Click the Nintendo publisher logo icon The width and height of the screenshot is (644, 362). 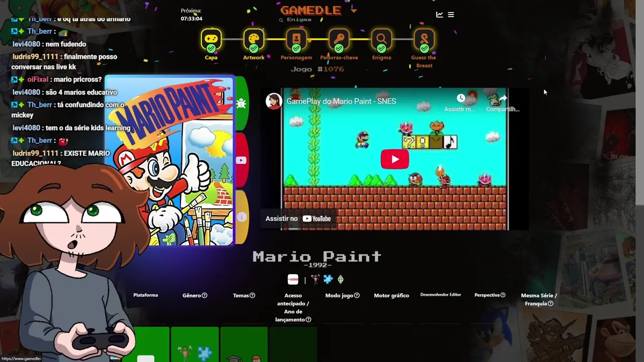coord(293,280)
